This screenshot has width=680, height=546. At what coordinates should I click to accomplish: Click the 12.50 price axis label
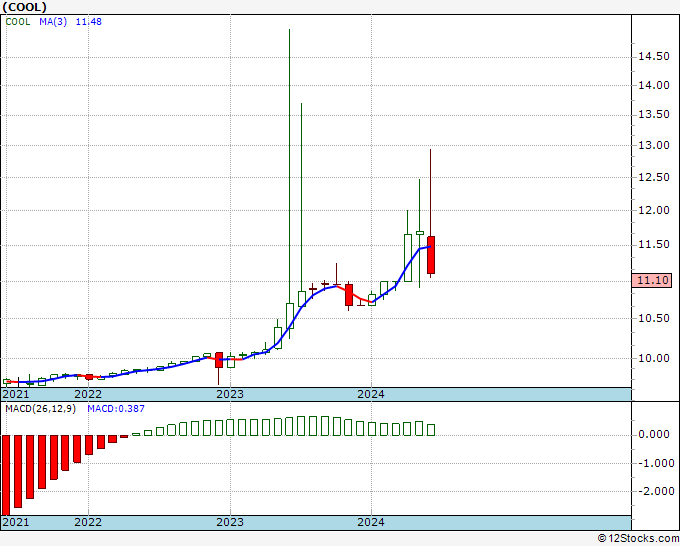[654, 177]
